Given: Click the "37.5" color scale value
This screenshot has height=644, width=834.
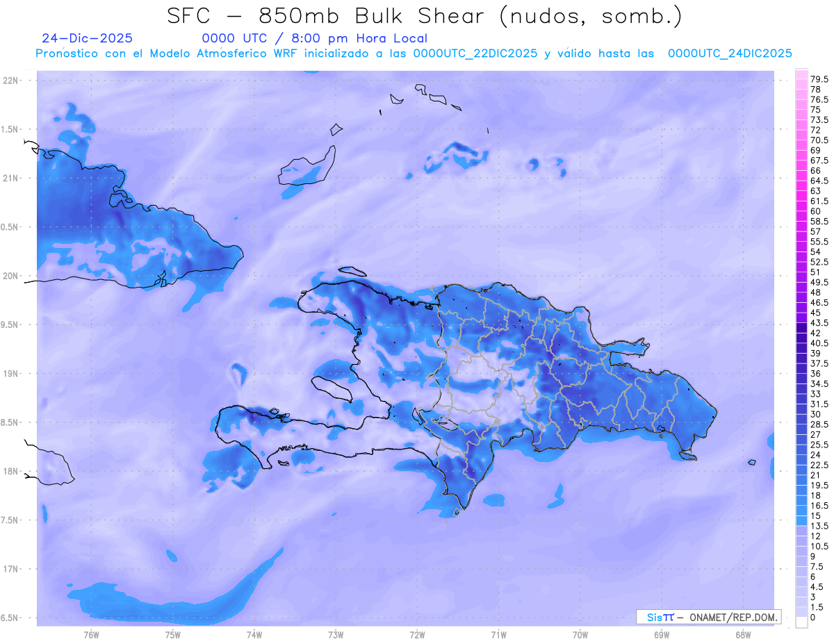Looking at the screenshot, I should pos(819,363).
